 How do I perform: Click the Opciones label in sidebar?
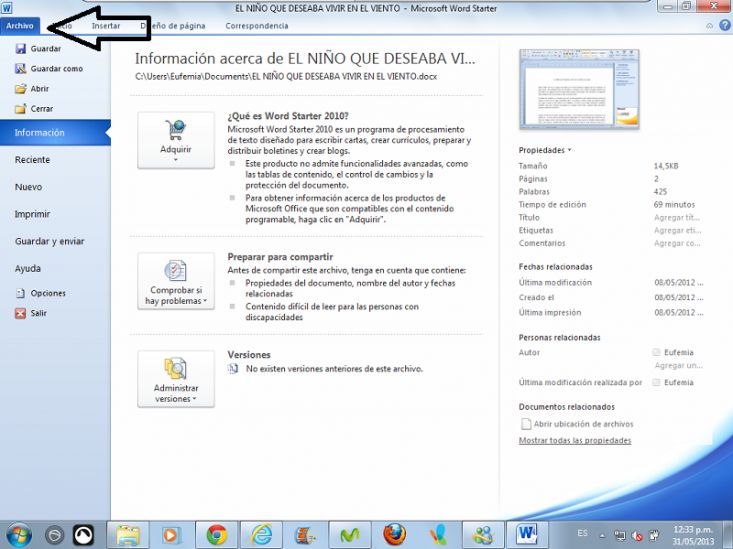48,293
